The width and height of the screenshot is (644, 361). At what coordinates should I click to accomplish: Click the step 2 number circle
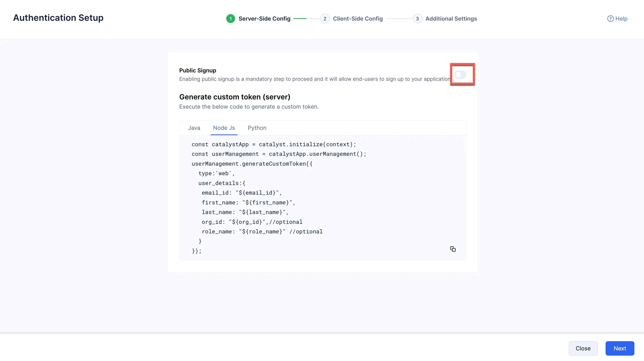[325, 19]
